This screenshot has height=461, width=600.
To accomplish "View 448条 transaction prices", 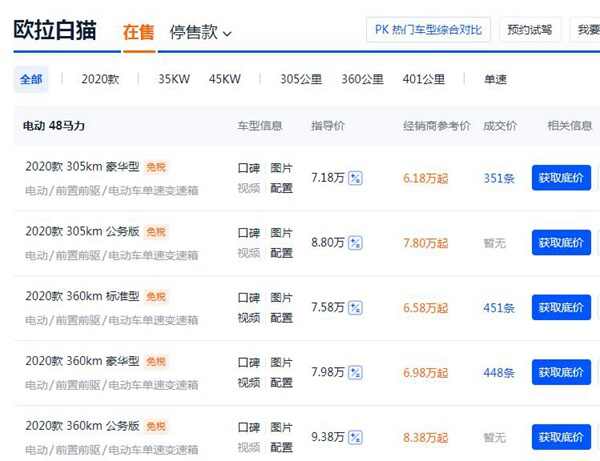I will click(x=499, y=373).
